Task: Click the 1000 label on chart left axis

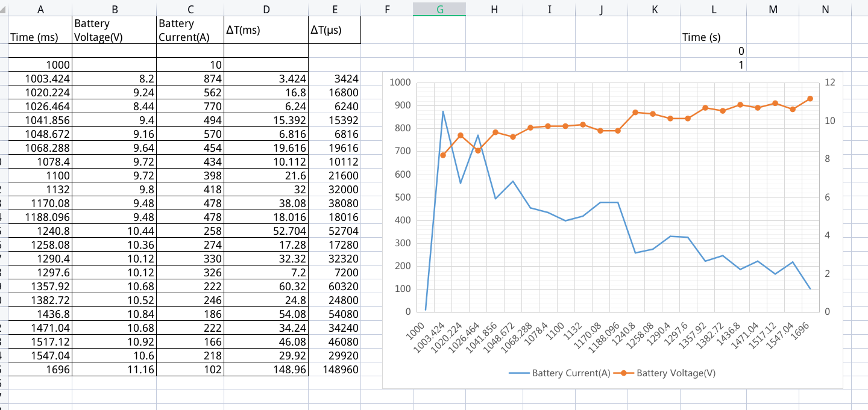Action: [x=400, y=82]
